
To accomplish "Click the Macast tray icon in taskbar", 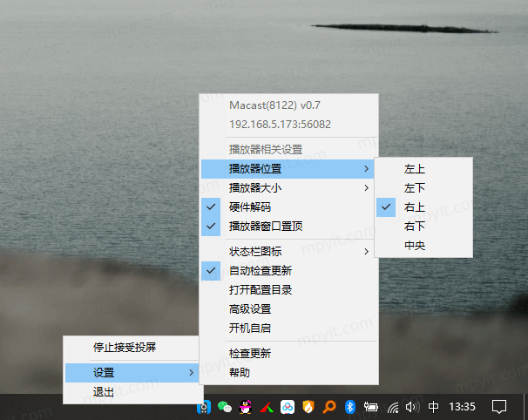I will coord(204,407).
